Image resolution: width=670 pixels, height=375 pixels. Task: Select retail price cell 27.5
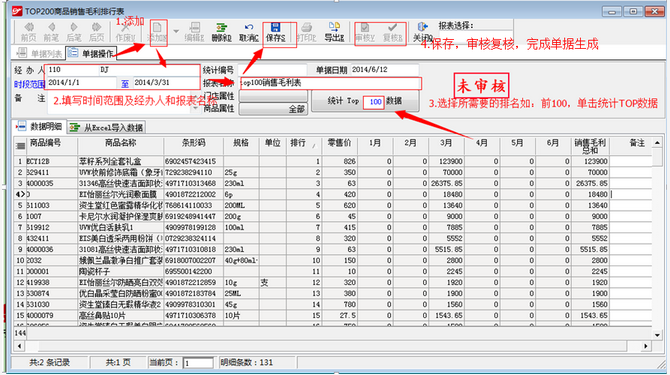click(x=339, y=316)
